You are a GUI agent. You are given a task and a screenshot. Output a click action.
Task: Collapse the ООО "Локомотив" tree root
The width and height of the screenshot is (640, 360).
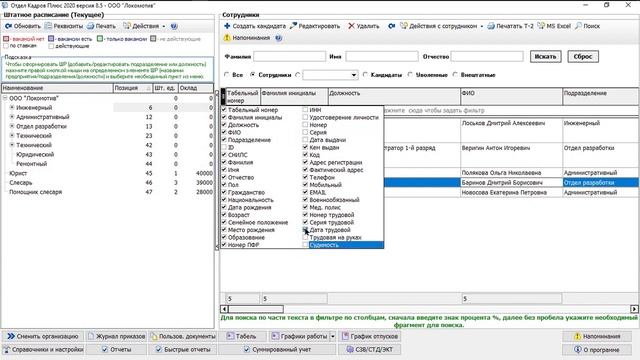(5, 98)
